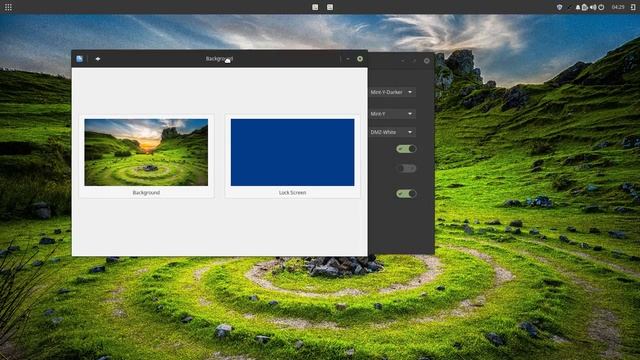Open the DMZ-White cursor dropdown
Viewport: 640px width, 360px height.
[x=392, y=132]
